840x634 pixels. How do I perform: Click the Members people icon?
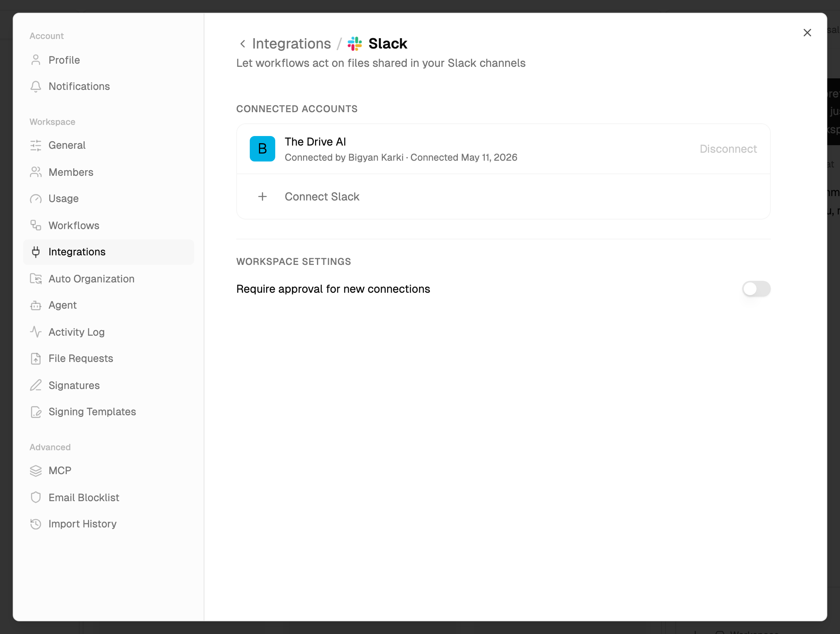(36, 172)
